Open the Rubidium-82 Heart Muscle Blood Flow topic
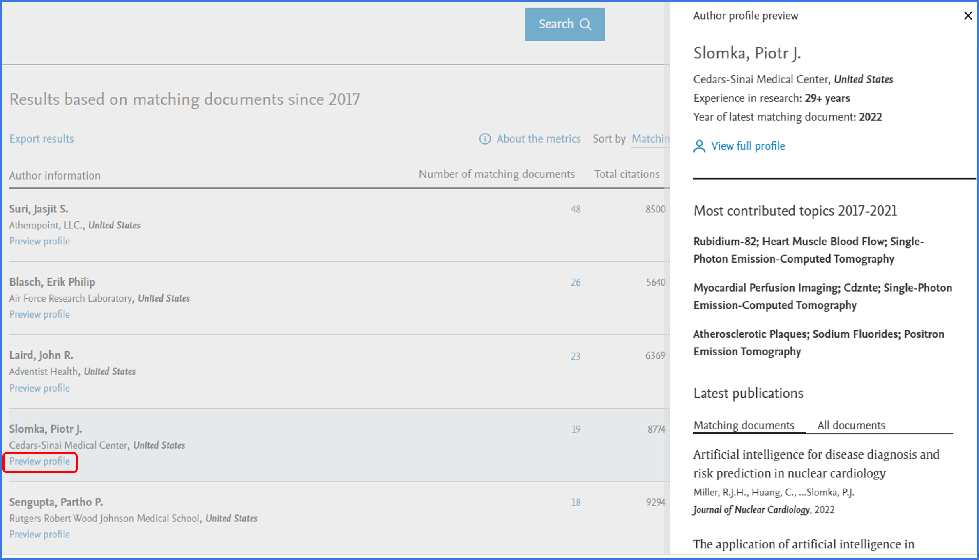 (x=809, y=250)
